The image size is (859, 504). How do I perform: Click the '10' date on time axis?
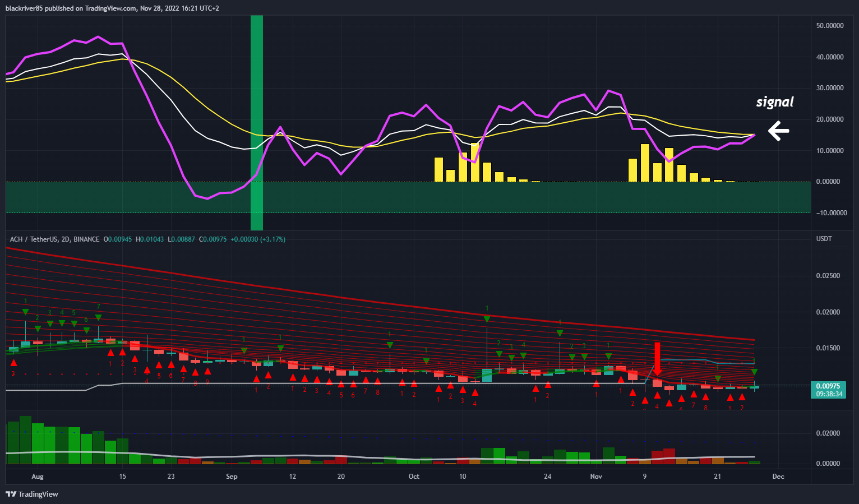click(463, 477)
